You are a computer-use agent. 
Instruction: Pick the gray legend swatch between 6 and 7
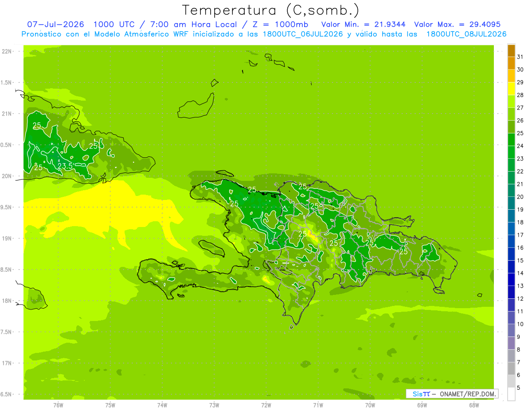coord(512,369)
